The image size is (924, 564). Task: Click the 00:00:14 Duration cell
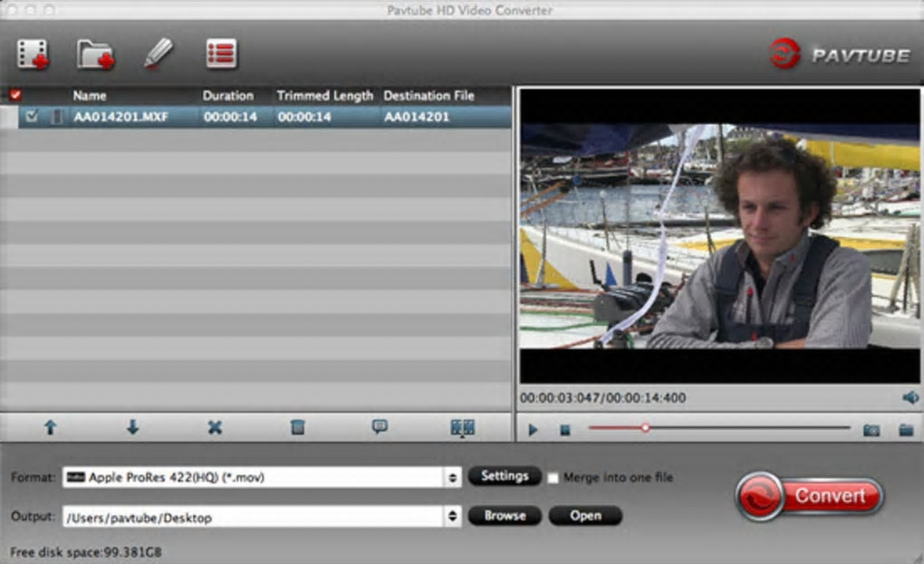pos(230,117)
